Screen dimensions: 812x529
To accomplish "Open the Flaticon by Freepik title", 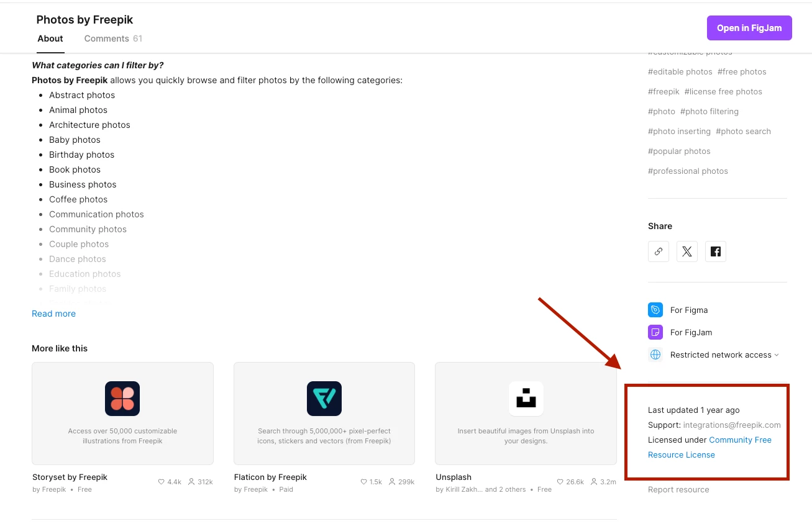I will click(x=270, y=477).
